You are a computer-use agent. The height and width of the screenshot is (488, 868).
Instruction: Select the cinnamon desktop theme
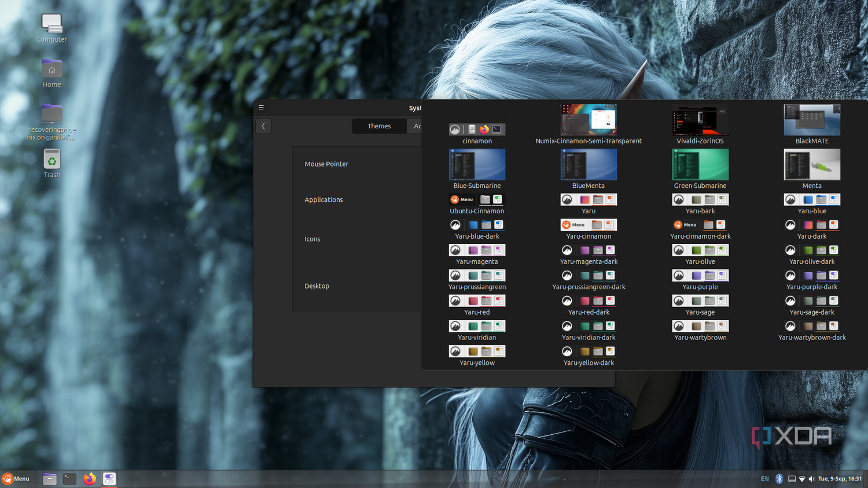click(x=477, y=134)
